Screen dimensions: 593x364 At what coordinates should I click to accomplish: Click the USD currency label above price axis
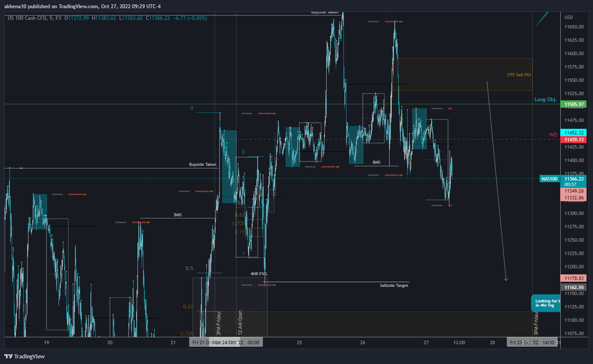(568, 17)
